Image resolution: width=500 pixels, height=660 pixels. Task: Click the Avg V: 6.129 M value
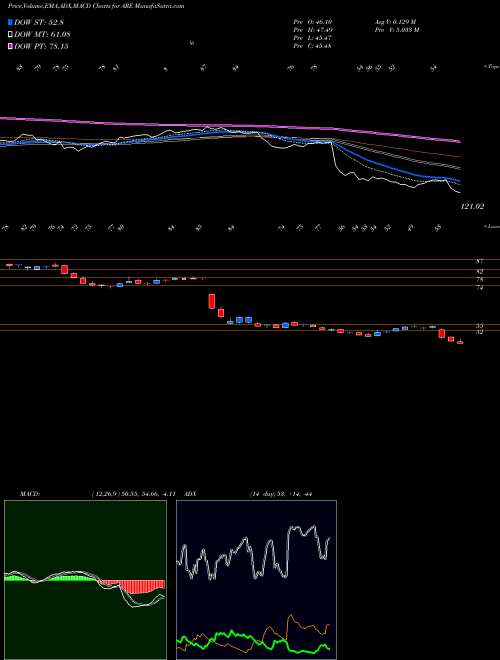click(x=395, y=21)
